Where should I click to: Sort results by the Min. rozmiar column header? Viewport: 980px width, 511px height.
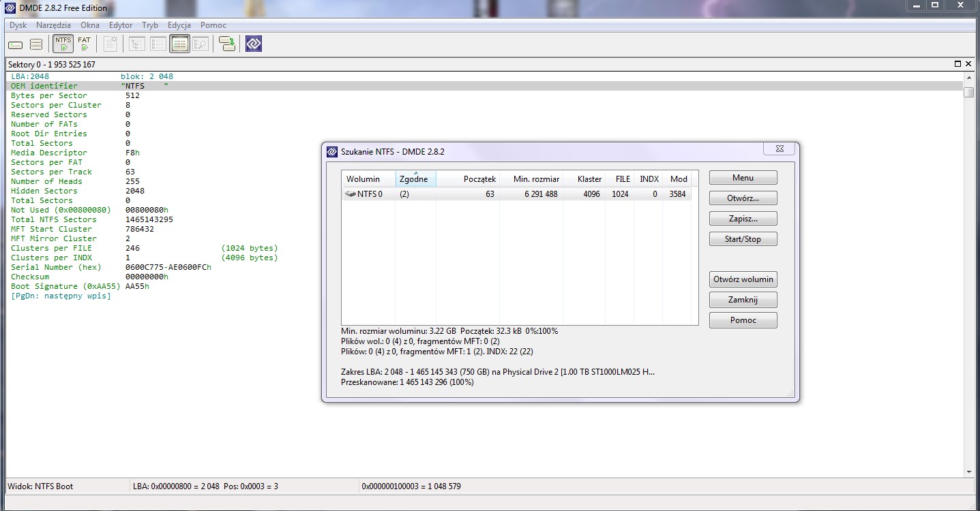(531, 179)
